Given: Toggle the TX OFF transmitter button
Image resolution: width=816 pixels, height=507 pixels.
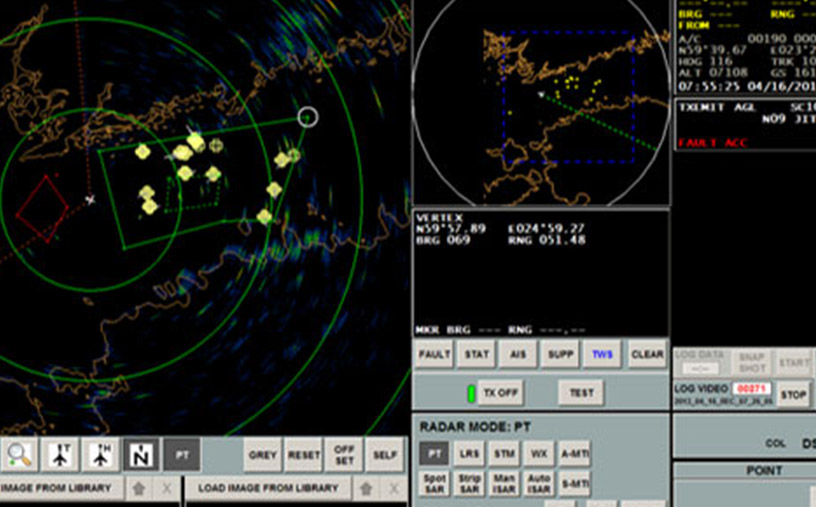Looking at the screenshot, I should (501, 392).
